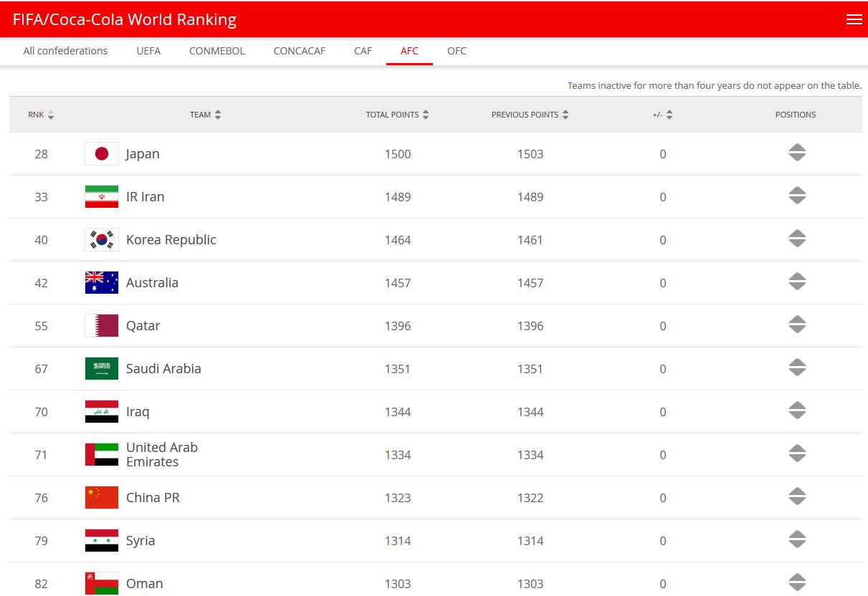Sort table by TOTAL POINTS column
This screenshot has height=596, width=868.
398,115
